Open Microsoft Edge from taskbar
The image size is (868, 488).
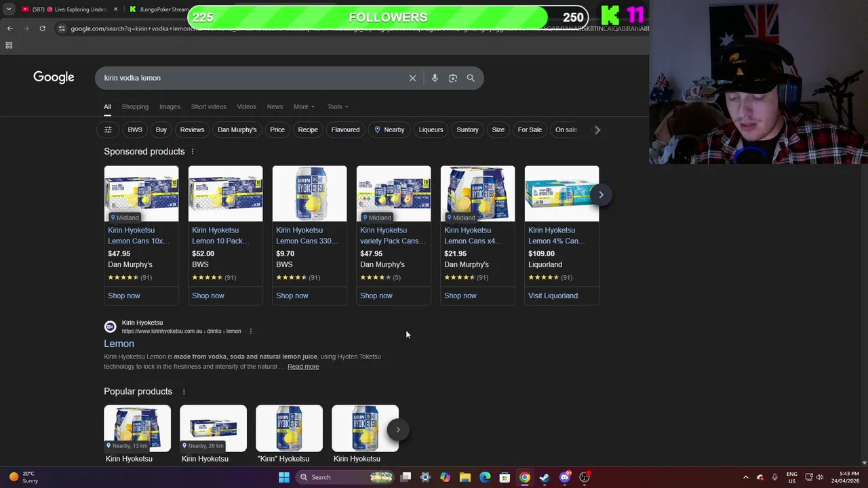(485, 477)
